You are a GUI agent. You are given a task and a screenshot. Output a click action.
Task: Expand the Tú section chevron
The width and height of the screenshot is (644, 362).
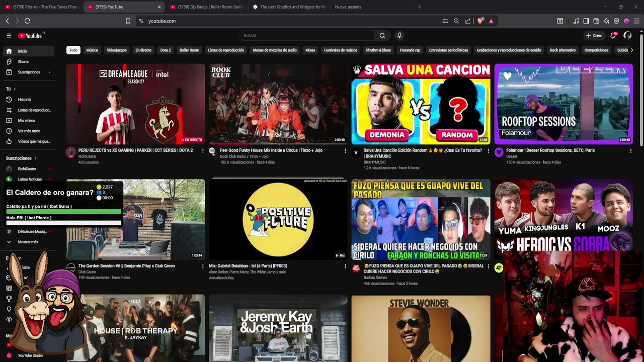[x=15, y=89]
